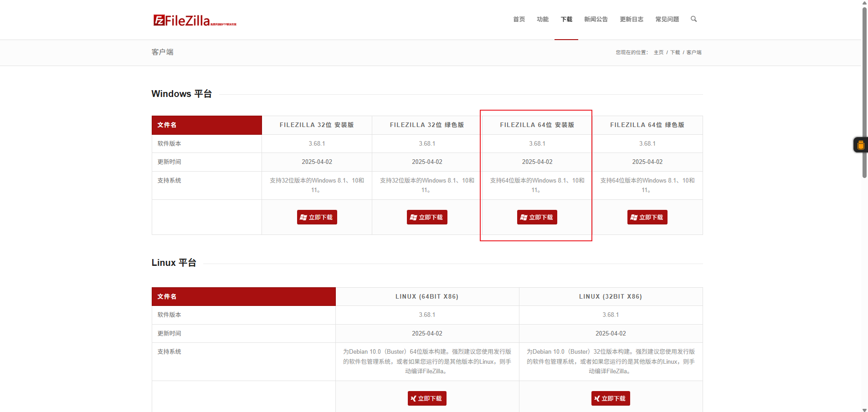Click the FILEZILLA 32位 安装版 column header
This screenshot has height=412, width=868.
[317, 125]
